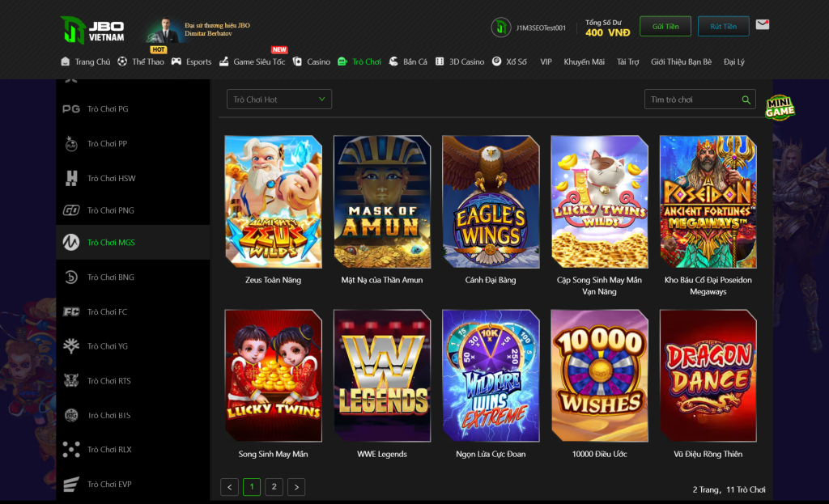Viewport: 829px width, 504px height.
Task: Open the Mask of Amun game thumbnail
Action: 382,201
